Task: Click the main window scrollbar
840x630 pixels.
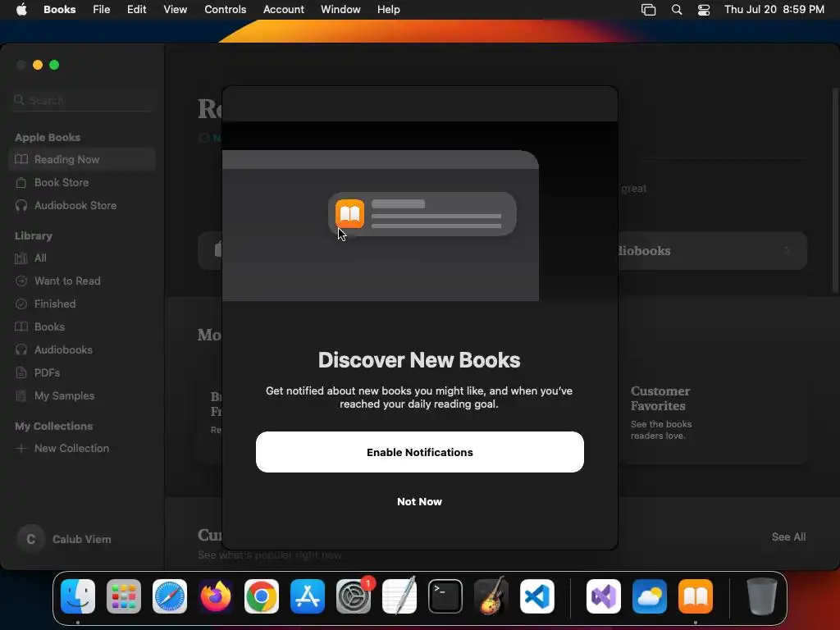Action: click(834, 190)
